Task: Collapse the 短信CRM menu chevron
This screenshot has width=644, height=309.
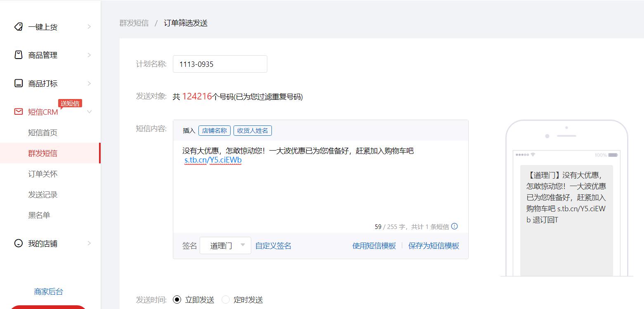Action: tap(90, 112)
